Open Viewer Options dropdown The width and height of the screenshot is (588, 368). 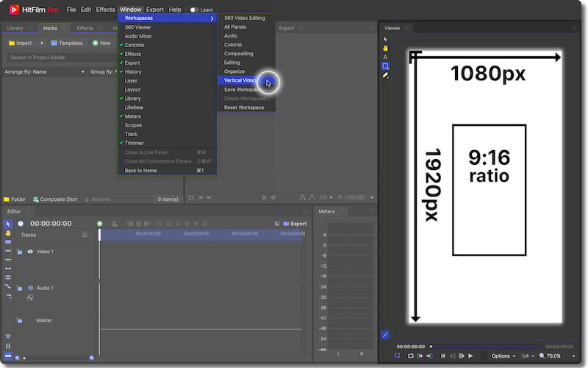[503, 355]
